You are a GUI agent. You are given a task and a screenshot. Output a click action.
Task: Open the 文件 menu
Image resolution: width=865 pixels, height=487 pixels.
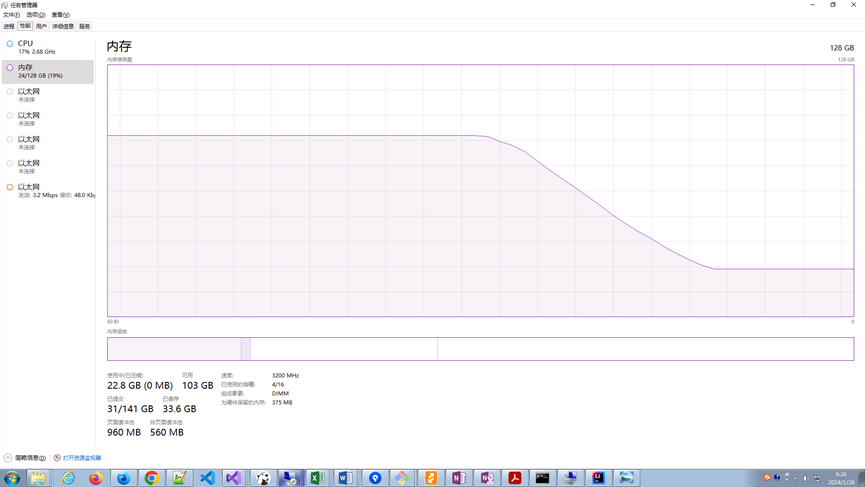point(11,15)
